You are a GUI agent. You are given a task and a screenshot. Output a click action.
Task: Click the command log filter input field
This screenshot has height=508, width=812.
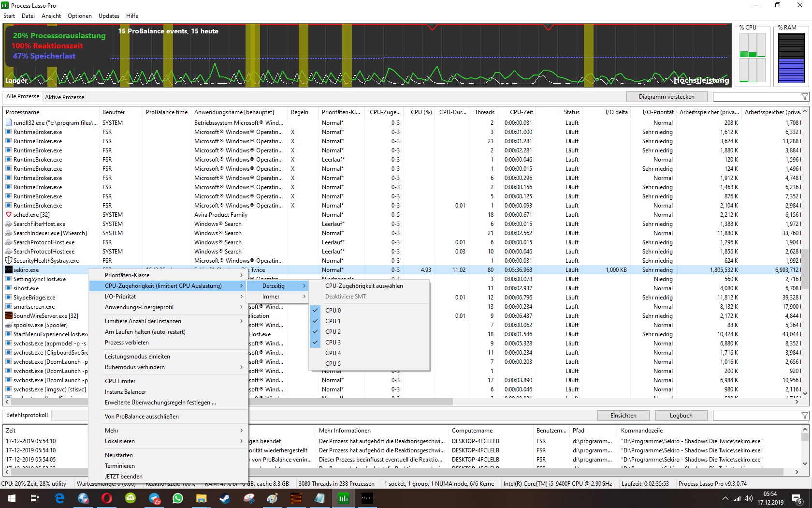756,416
